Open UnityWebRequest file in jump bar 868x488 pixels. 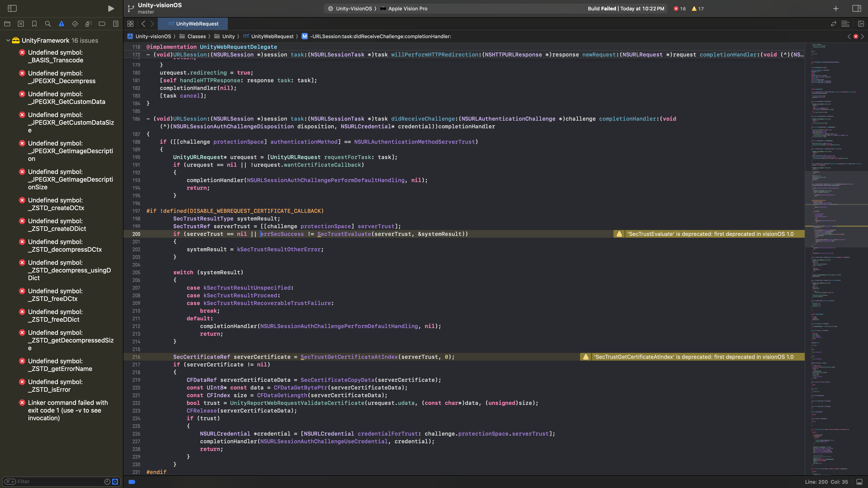tap(268, 36)
